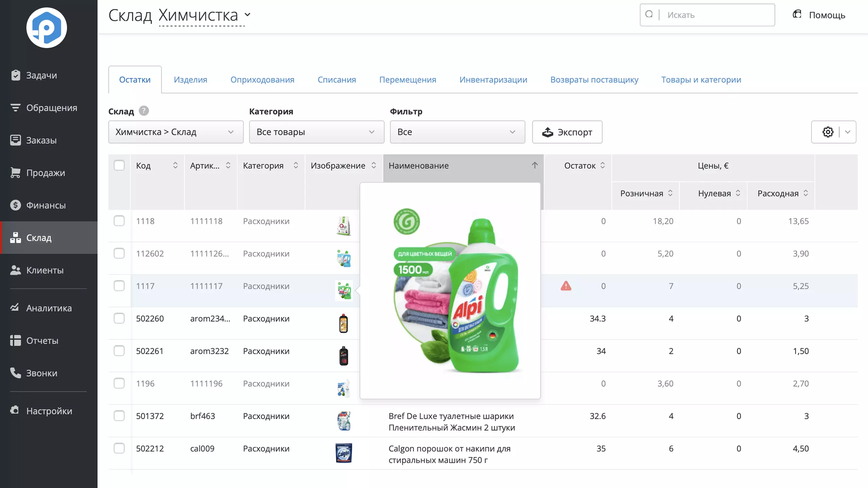Screen dimensions: 868x488
Task: Expand the arrow beside settings gear
Action: pos(848,132)
